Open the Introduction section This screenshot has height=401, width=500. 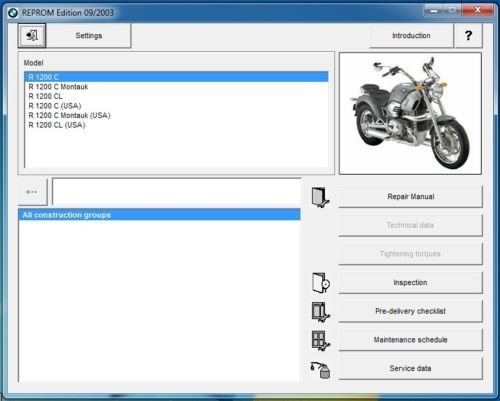tap(411, 35)
